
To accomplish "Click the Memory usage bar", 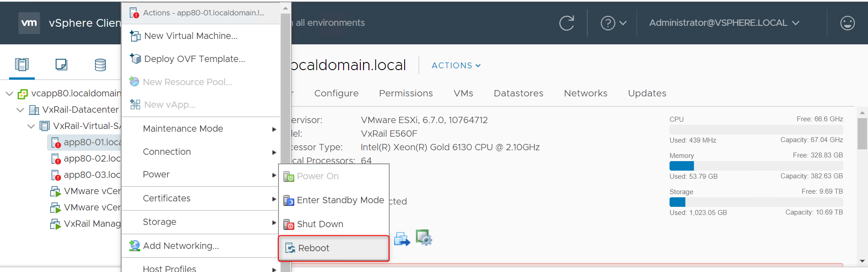I will tap(756, 166).
